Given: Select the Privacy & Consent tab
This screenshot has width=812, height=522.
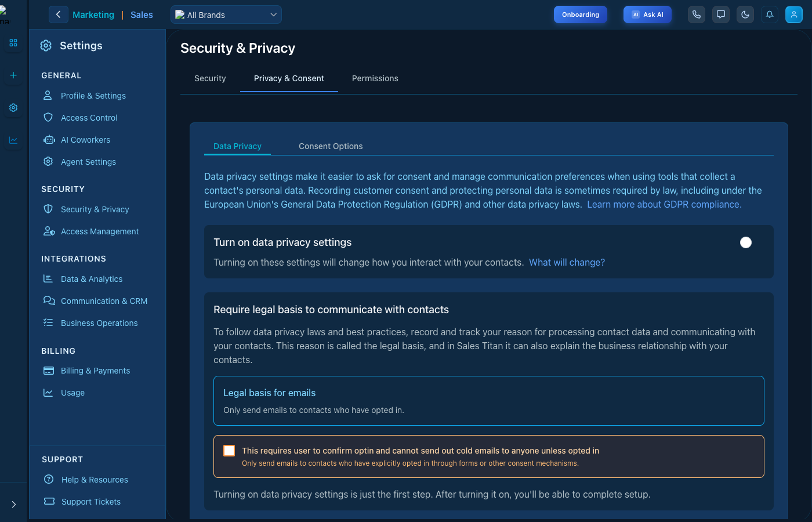Looking at the screenshot, I should 289,78.
